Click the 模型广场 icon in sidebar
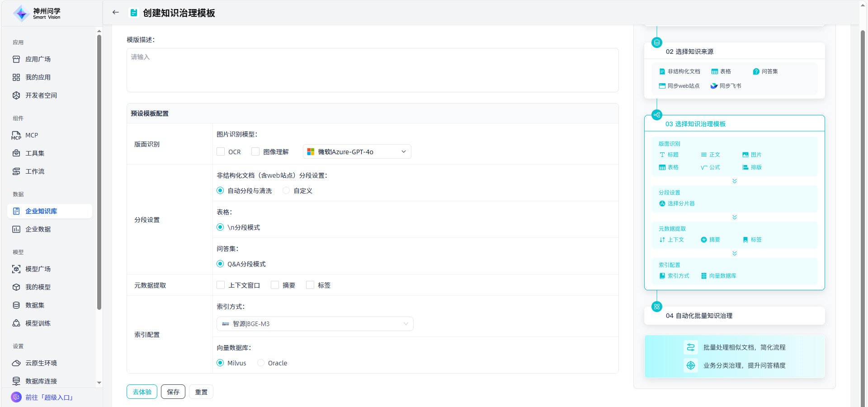This screenshot has width=868, height=407. (x=16, y=269)
